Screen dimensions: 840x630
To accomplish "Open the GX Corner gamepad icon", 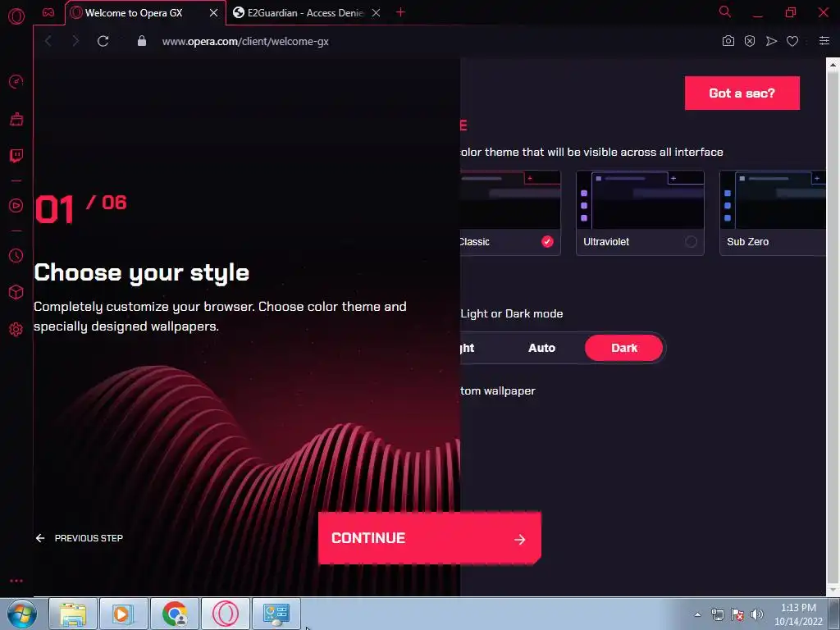I will (48, 12).
